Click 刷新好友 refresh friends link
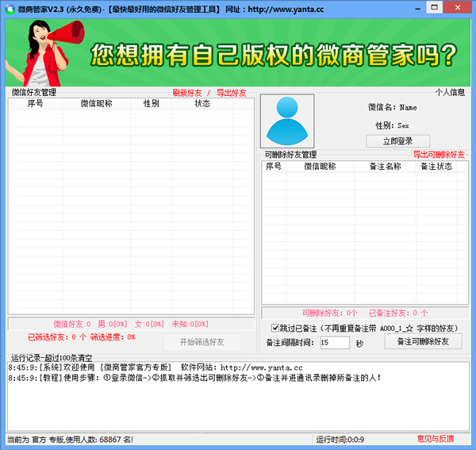 pyautogui.click(x=187, y=93)
